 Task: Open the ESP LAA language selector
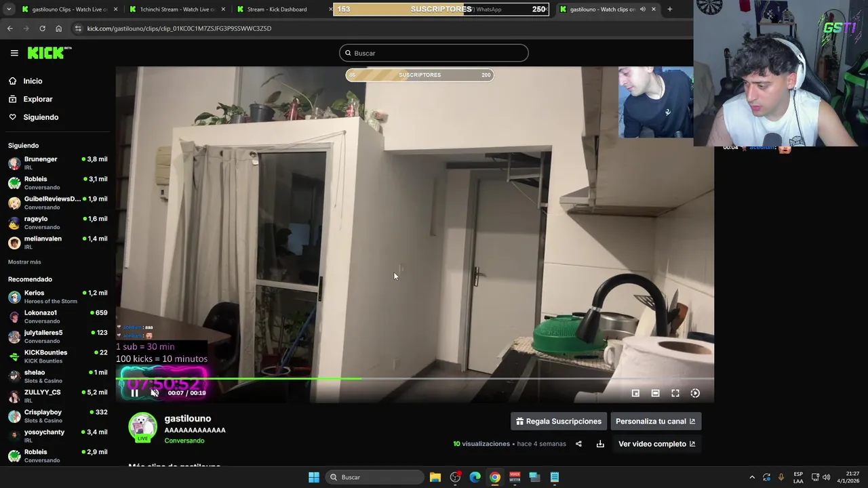click(x=798, y=477)
